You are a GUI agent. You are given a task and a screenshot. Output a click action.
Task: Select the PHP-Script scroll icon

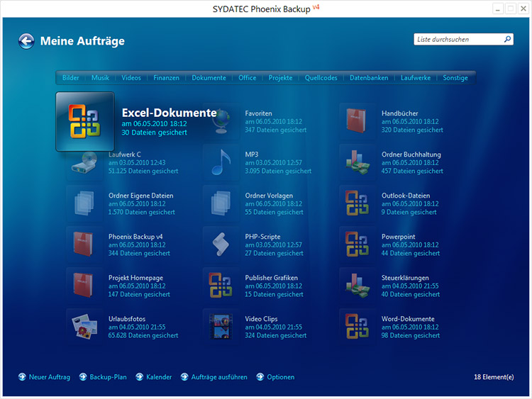(221, 245)
